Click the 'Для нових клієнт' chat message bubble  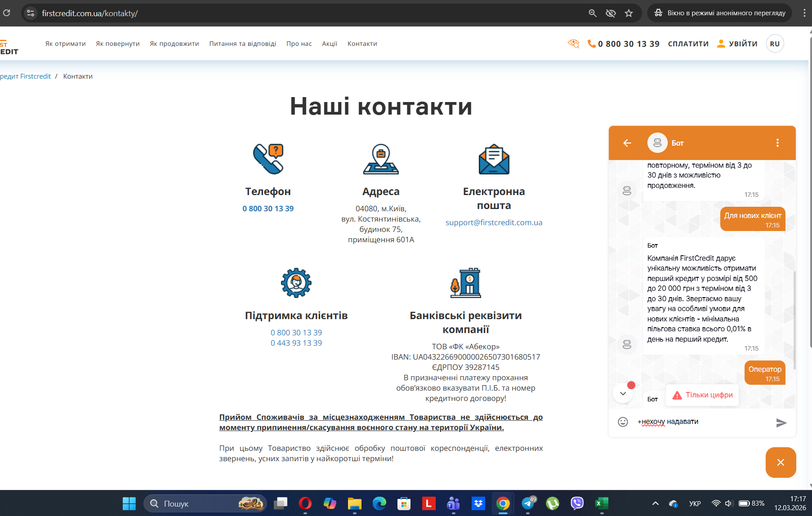[753, 219]
